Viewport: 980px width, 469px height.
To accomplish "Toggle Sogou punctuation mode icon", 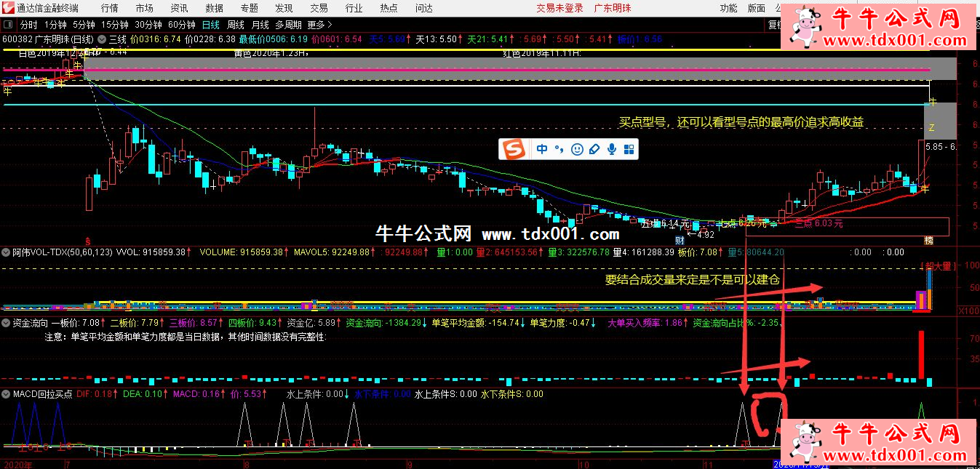I will tap(559, 150).
